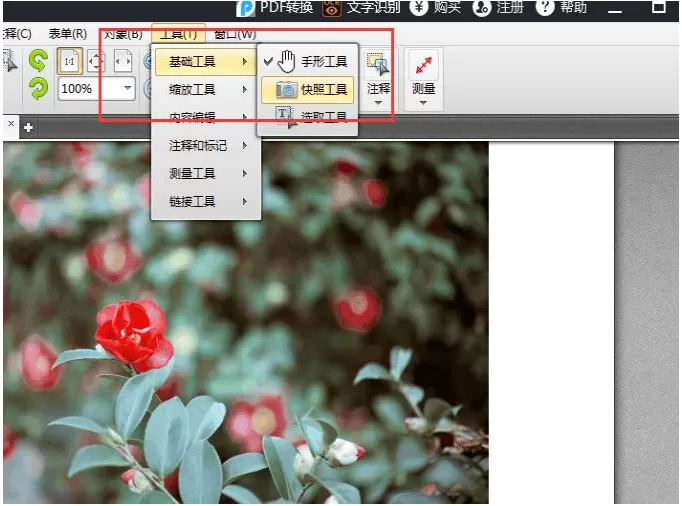Click the OCR icon

coord(332,8)
